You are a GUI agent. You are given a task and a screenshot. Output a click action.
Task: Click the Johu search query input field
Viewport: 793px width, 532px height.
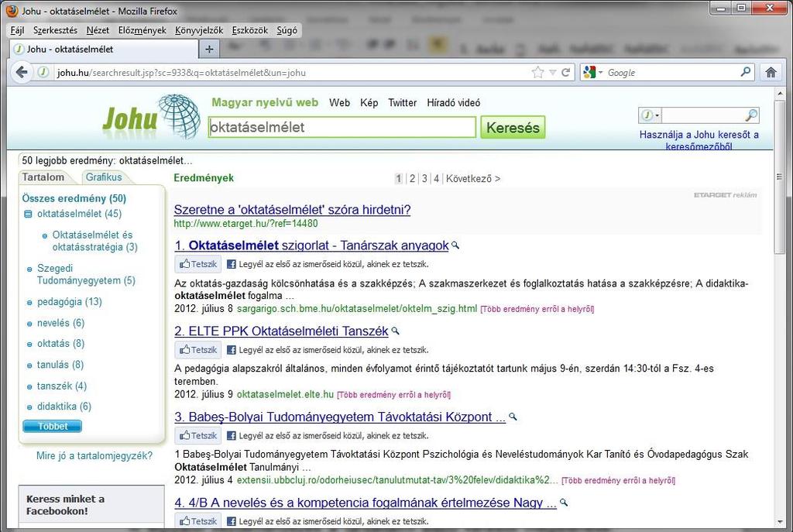342,127
